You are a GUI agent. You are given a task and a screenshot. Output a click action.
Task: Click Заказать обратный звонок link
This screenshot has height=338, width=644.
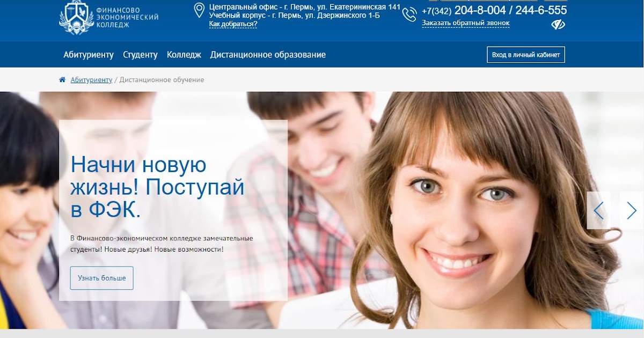click(x=466, y=23)
